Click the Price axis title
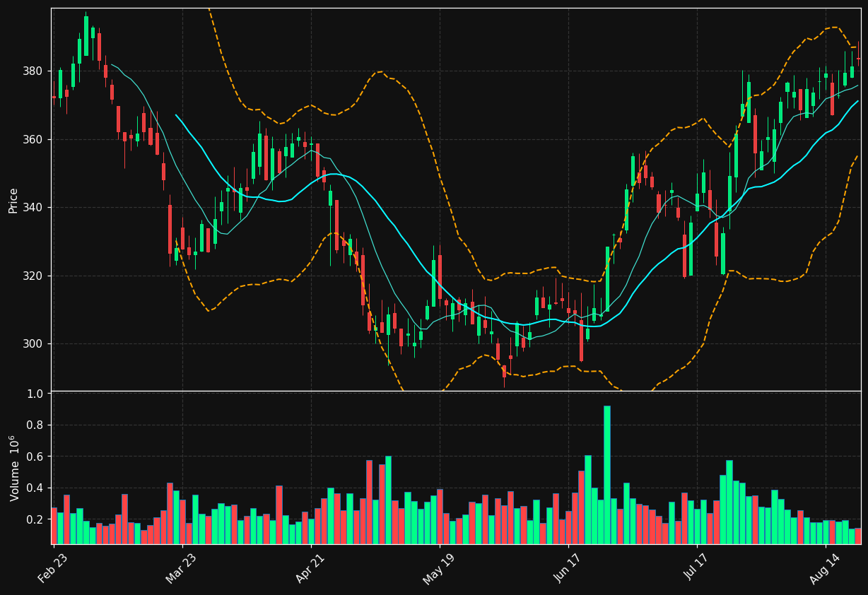The width and height of the screenshot is (868, 595). pyautogui.click(x=13, y=200)
